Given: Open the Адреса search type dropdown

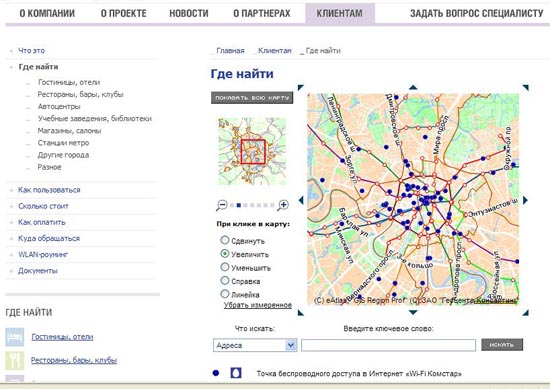Looking at the screenshot, I should (255, 345).
